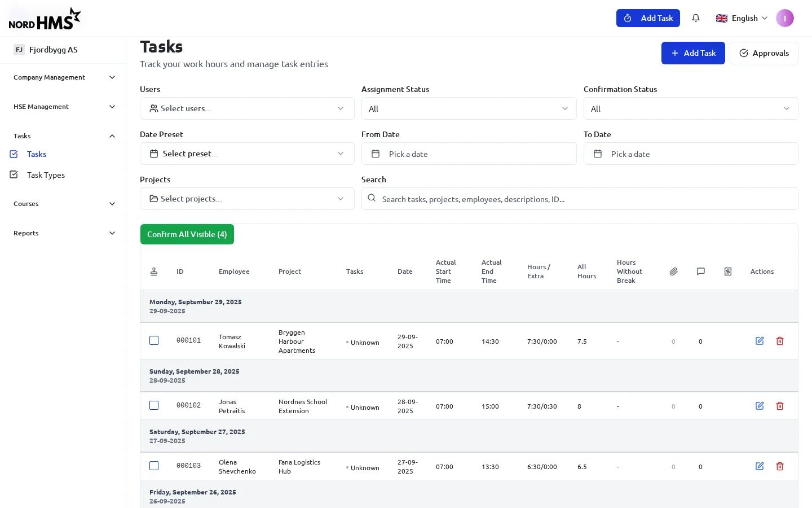Click project Fana Logistics Hub
812x508 pixels.
(x=299, y=467)
